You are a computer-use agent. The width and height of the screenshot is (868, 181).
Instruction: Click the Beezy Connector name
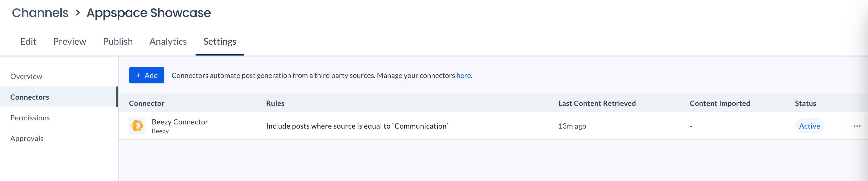tap(180, 122)
